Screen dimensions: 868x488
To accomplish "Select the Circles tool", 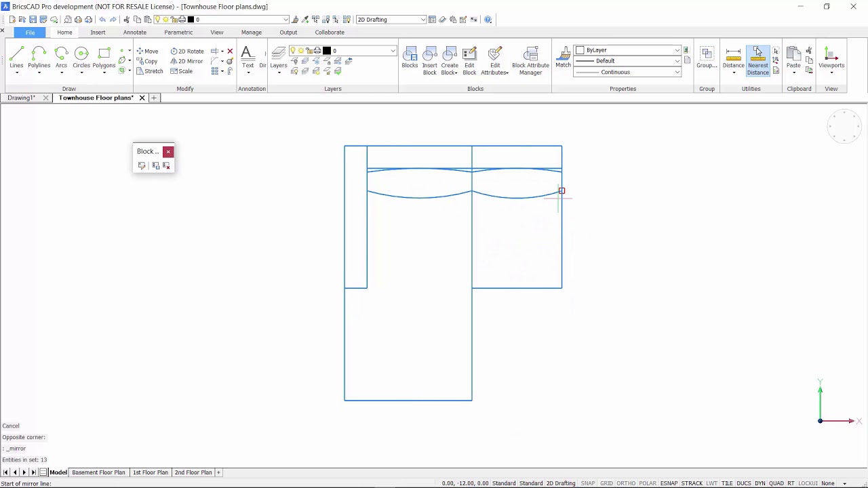I will [x=81, y=57].
